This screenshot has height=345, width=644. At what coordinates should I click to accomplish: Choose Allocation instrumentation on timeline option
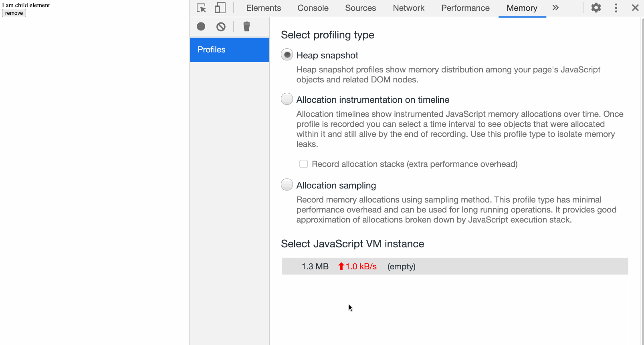click(x=287, y=99)
